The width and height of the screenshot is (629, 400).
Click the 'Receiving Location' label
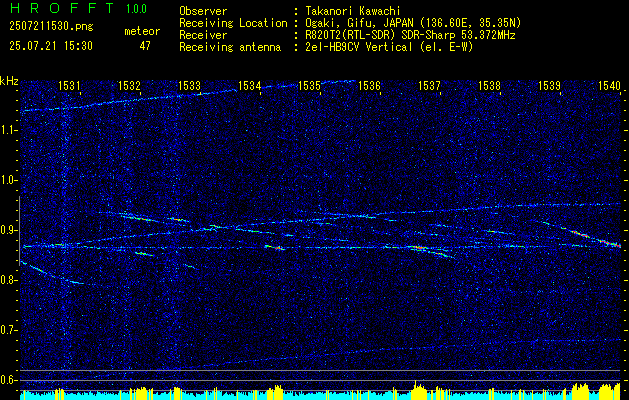coord(233,23)
